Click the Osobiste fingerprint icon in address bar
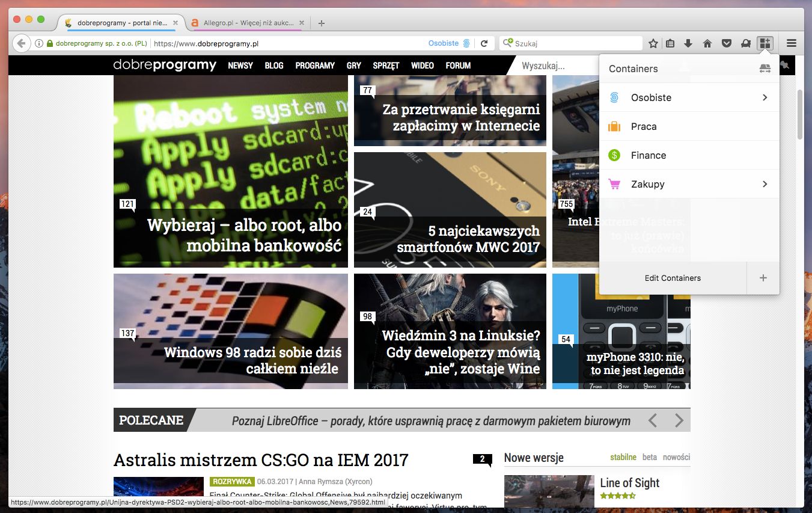The height and width of the screenshot is (513, 812). (466, 43)
